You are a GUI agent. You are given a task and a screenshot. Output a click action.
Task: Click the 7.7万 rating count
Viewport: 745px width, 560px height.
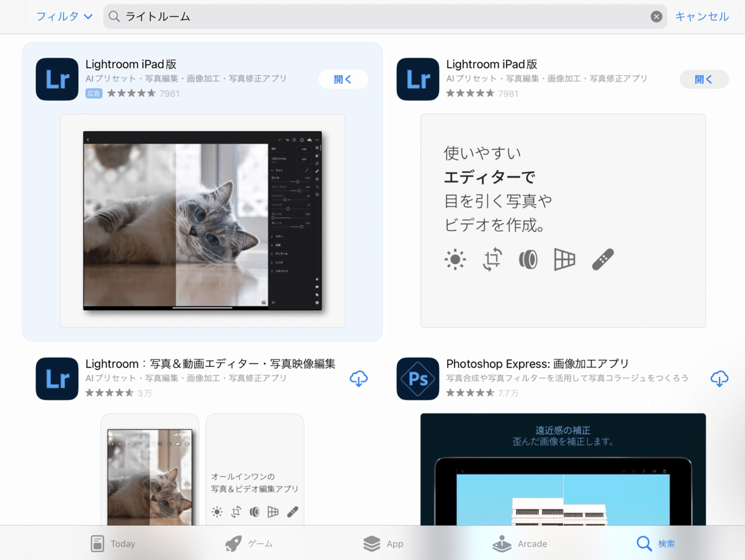(508, 393)
